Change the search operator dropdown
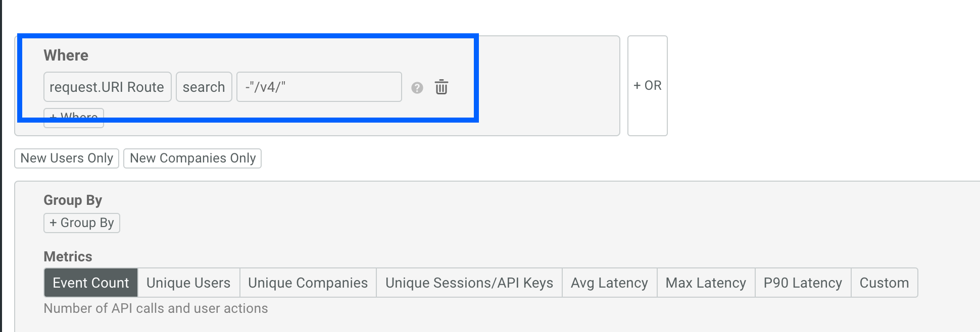Screen dimensions: 980x332 click(x=204, y=87)
